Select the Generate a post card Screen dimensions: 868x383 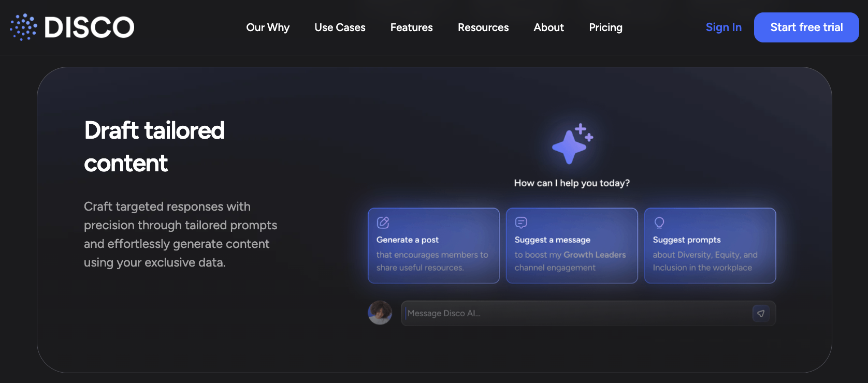click(433, 246)
